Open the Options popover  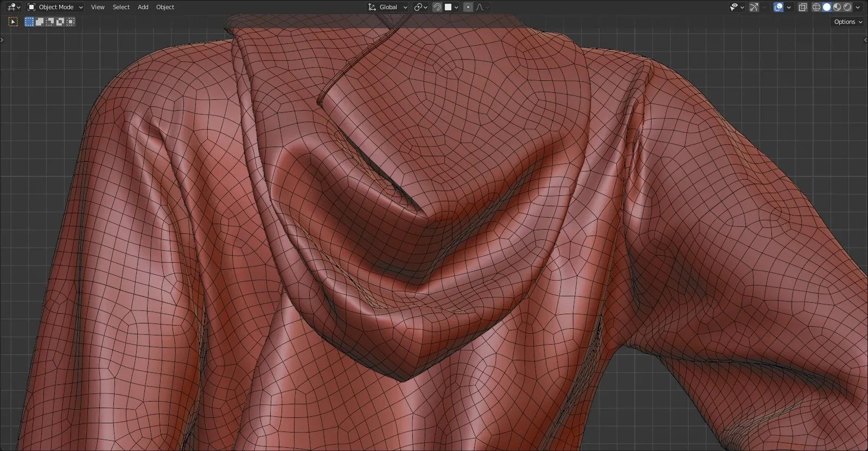pos(848,22)
